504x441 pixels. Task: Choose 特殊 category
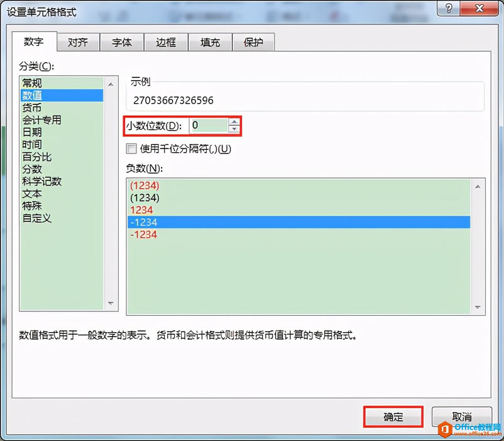click(62, 206)
